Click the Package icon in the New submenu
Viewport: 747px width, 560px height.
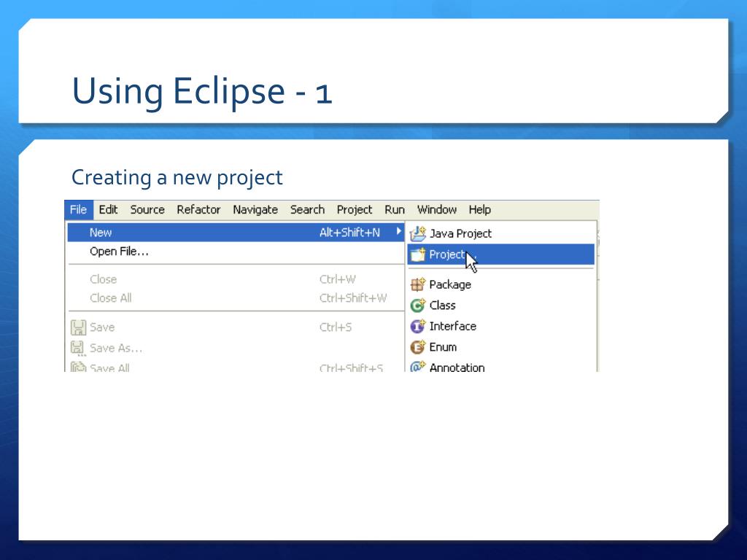417,284
